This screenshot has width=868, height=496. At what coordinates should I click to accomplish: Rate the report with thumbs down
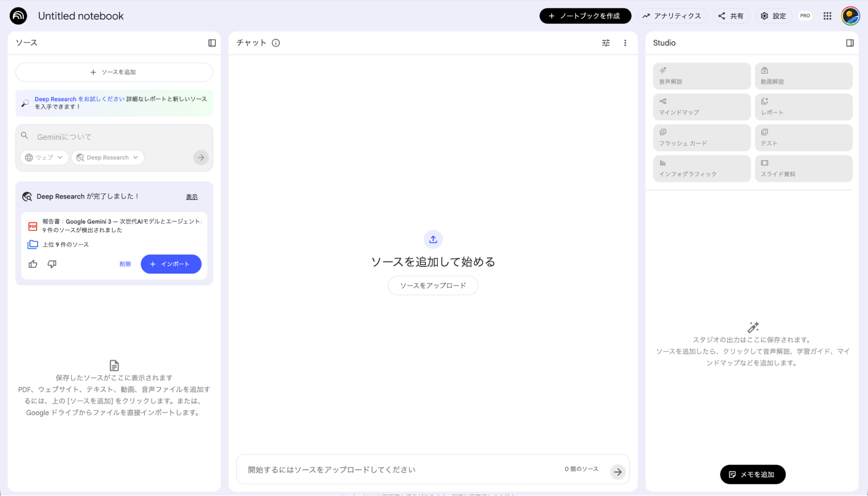click(52, 264)
